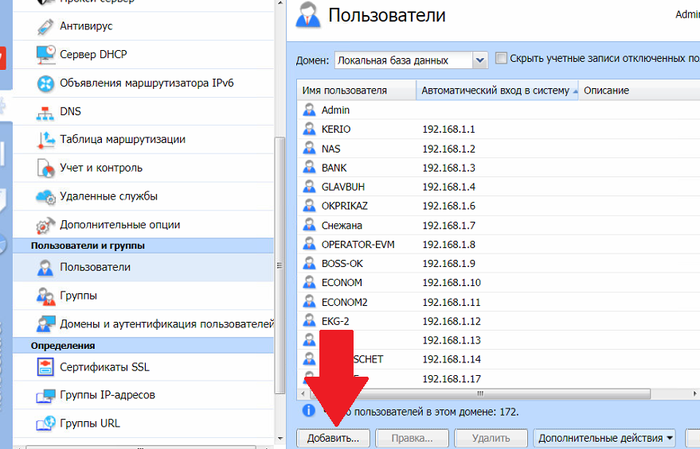Open Удаленные службы cloud icon
700x449 pixels.
pyautogui.click(x=45, y=197)
